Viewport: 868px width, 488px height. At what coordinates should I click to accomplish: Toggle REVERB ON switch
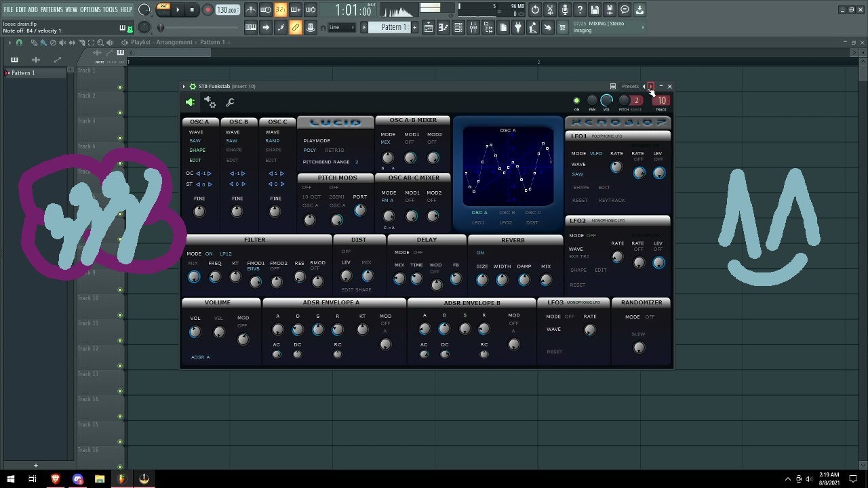[x=480, y=253]
